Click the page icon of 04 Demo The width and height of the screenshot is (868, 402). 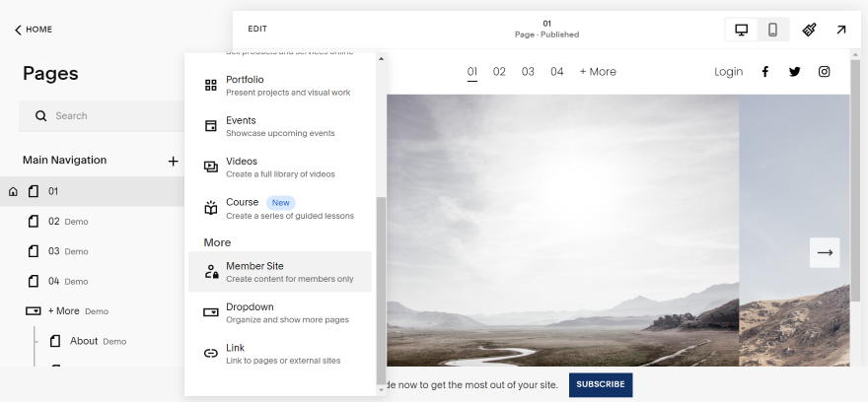pos(34,281)
